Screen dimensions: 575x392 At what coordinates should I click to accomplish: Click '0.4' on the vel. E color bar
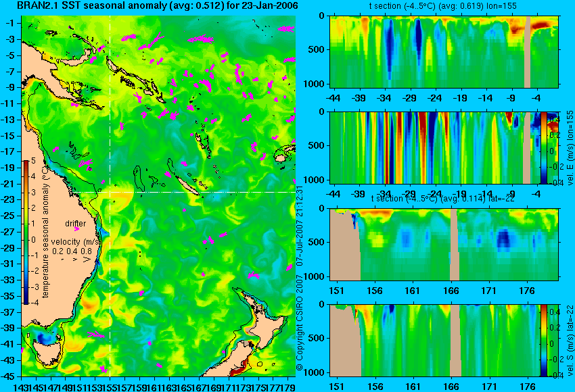553,120
